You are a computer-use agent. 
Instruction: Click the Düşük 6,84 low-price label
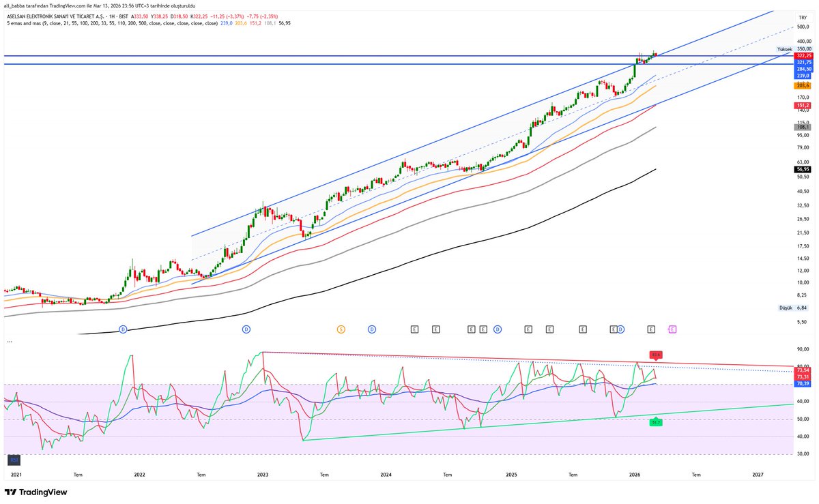[x=794, y=308]
